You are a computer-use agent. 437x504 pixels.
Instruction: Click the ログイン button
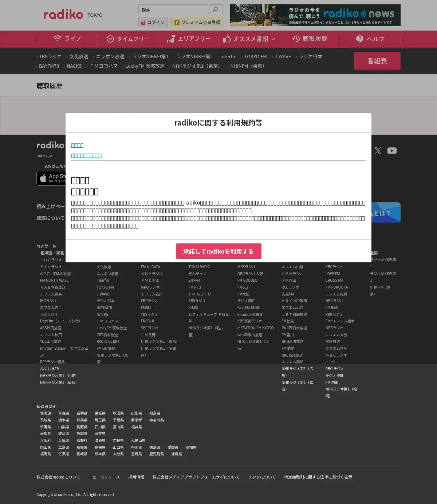(153, 22)
